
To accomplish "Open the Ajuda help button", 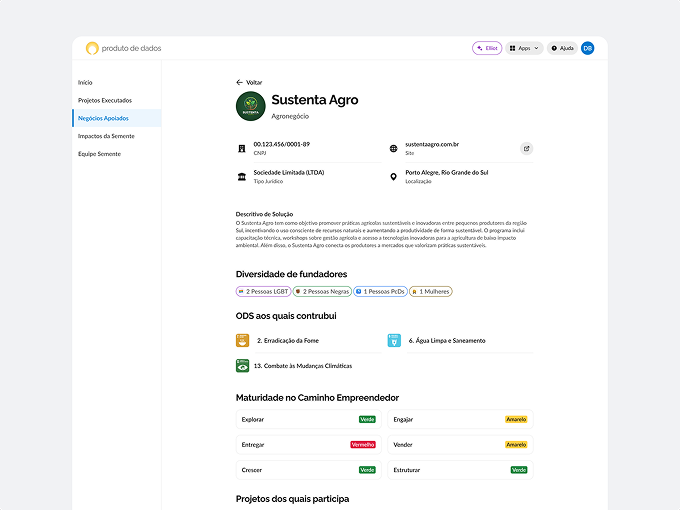I will pyautogui.click(x=561, y=48).
